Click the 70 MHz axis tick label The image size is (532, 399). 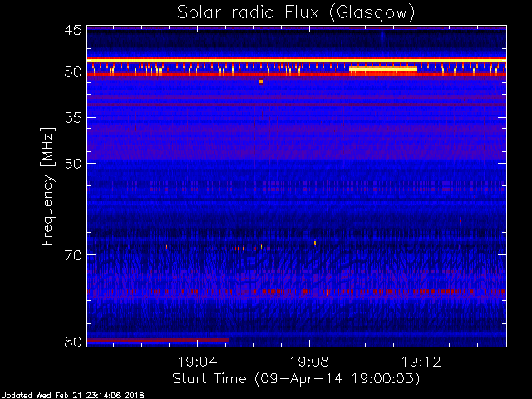73,255
